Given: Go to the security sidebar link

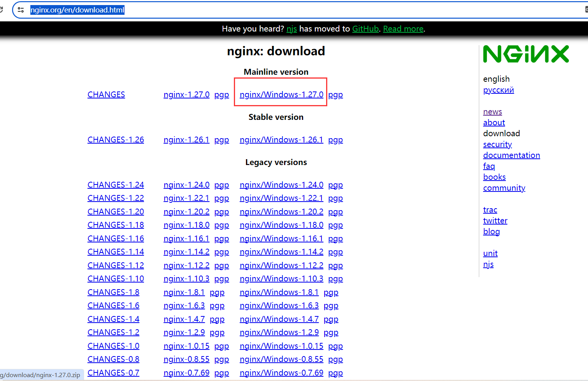Looking at the screenshot, I should 497,144.
